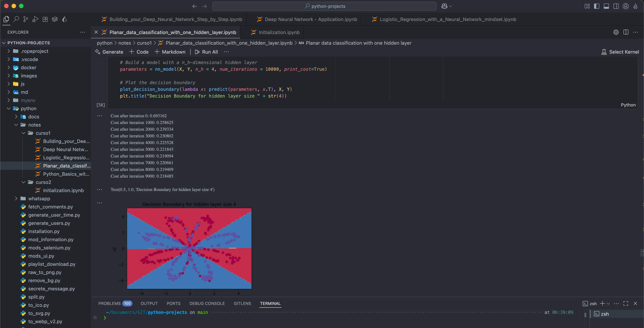
Task: Click Copilot dropdown chevron in title bar
Action: tap(450, 6)
